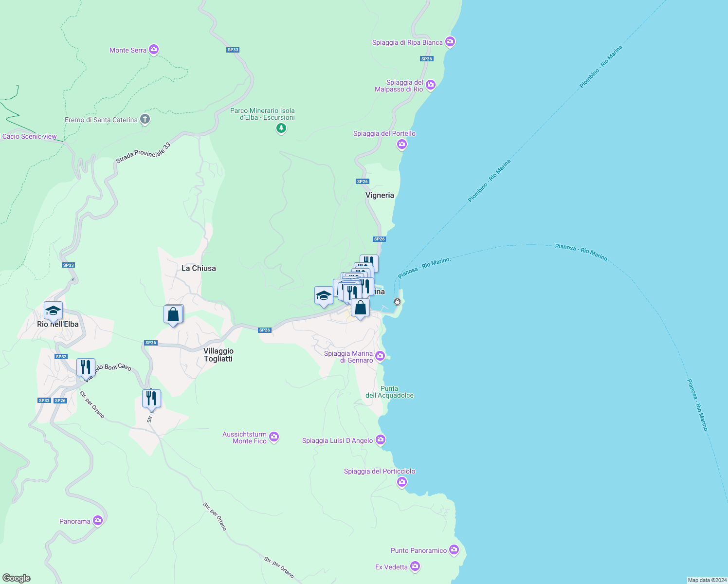Select the Monte Serra text label
728x584 pixels.
point(128,50)
